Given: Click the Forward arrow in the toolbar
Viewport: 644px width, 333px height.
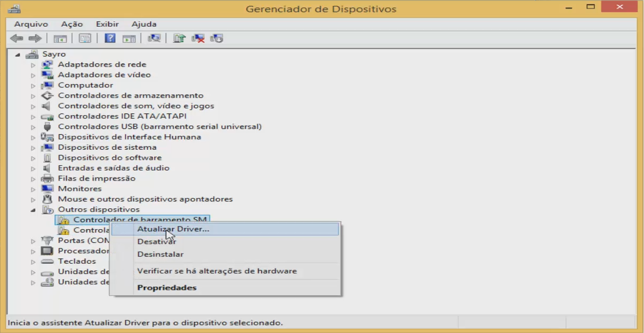Looking at the screenshot, I should pos(35,38).
